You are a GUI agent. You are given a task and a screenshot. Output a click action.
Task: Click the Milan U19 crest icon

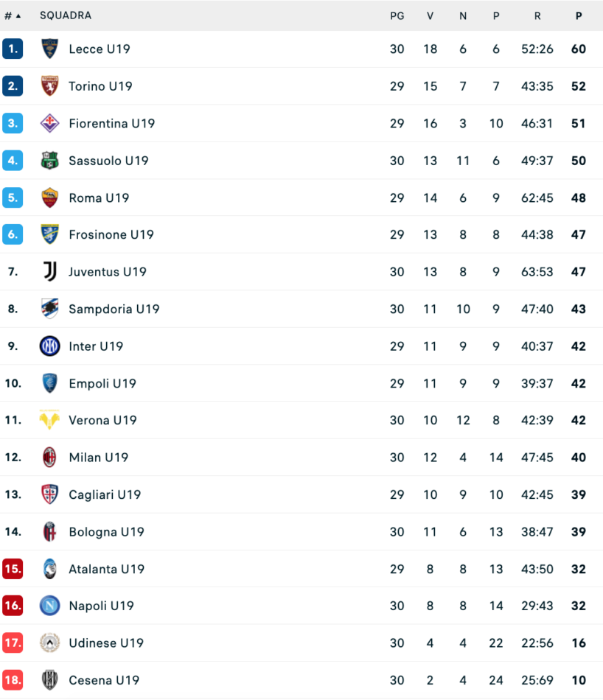[x=49, y=458]
